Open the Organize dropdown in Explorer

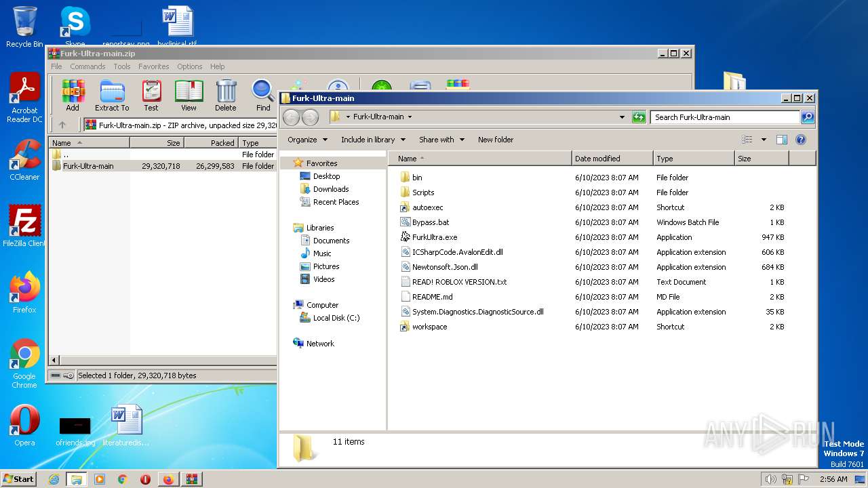307,140
